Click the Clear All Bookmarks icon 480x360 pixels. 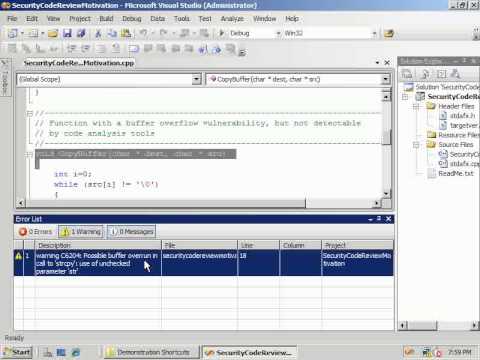(x=230, y=49)
